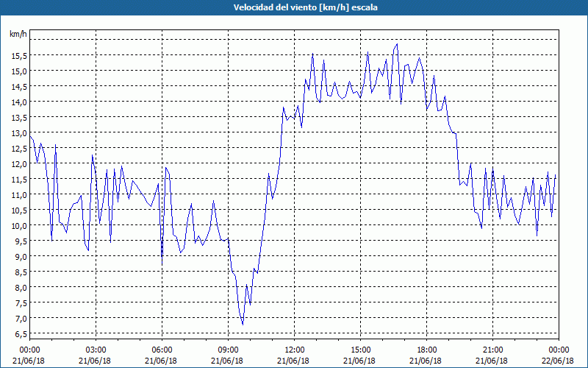Select the 15:00 time label

pos(360,350)
